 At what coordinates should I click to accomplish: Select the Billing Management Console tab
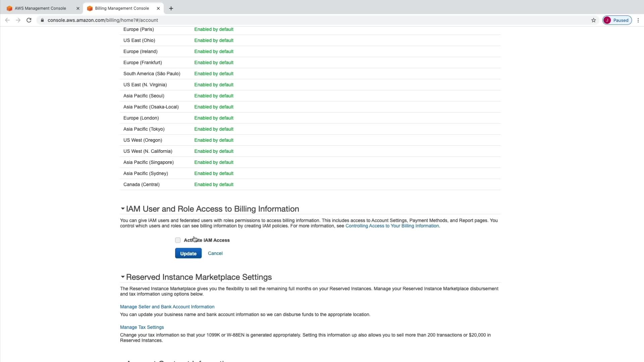click(x=122, y=8)
